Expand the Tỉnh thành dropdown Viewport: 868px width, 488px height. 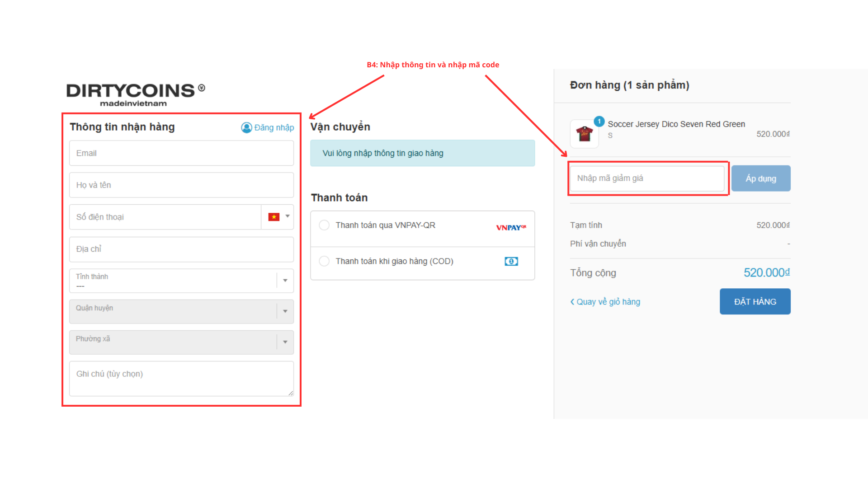point(285,281)
